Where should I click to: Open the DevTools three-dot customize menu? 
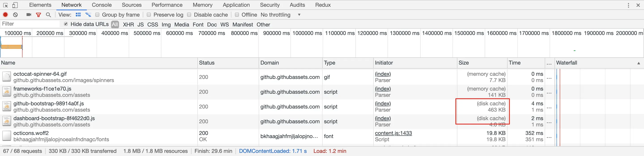(628, 5)
